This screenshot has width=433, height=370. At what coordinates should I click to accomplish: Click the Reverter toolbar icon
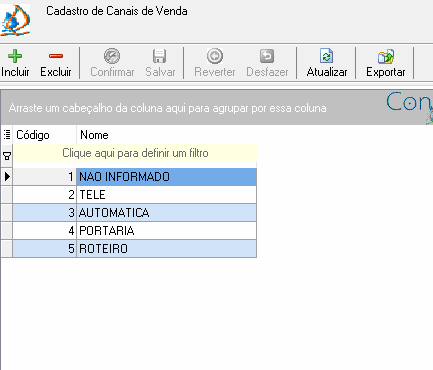[x=215, y=56]
